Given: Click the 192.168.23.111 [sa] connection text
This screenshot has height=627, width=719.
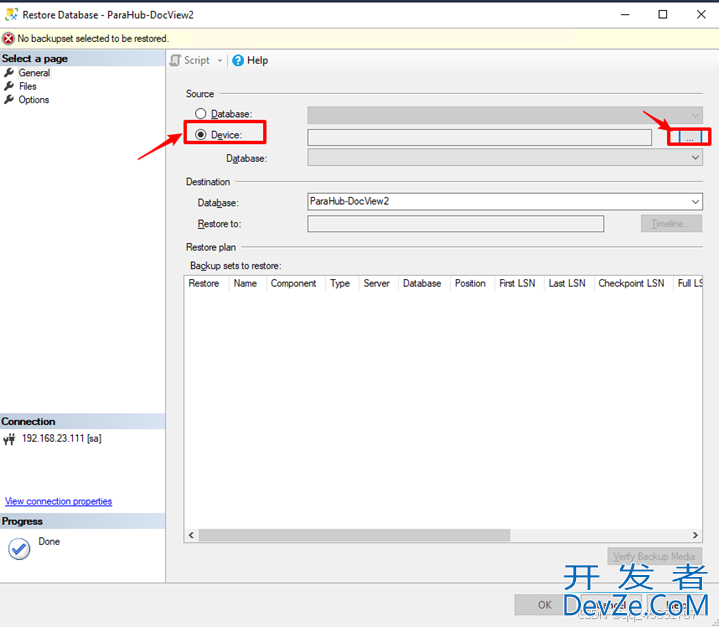Looking at the screenshot, I should [61, 438].
